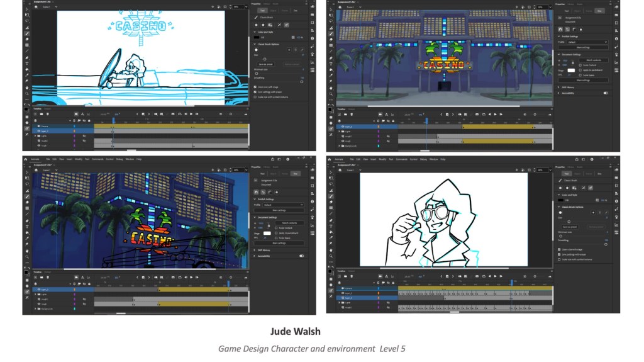
Task: Uncheck 'Zoom size with stage' in top-left window
Action: tap(254, 87)
